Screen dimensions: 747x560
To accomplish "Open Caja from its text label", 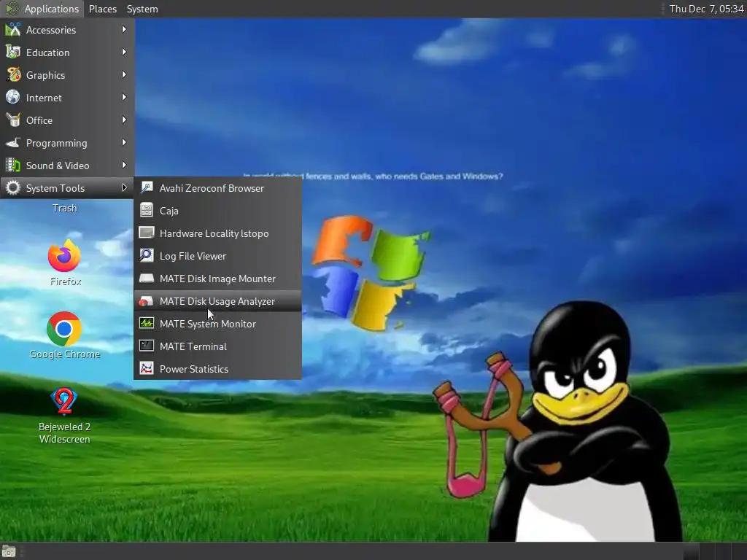I will pyautogui.click(x=169, y=211).
